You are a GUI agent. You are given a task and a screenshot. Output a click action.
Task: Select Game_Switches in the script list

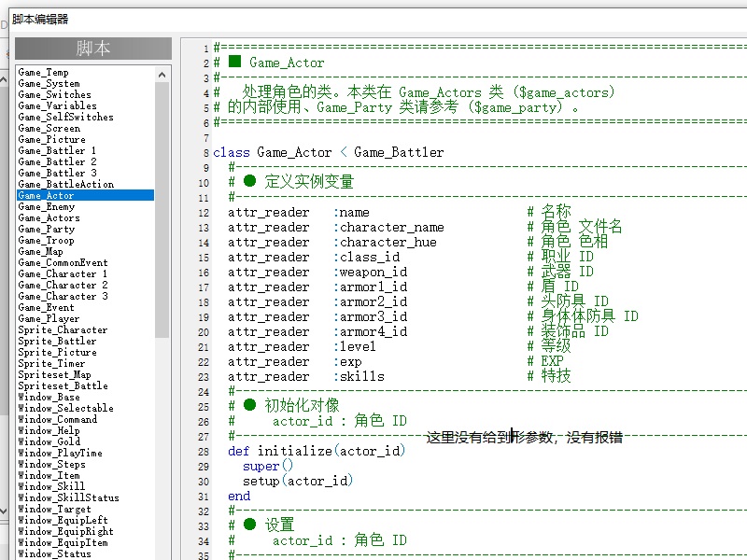click(x=54, y=95)
